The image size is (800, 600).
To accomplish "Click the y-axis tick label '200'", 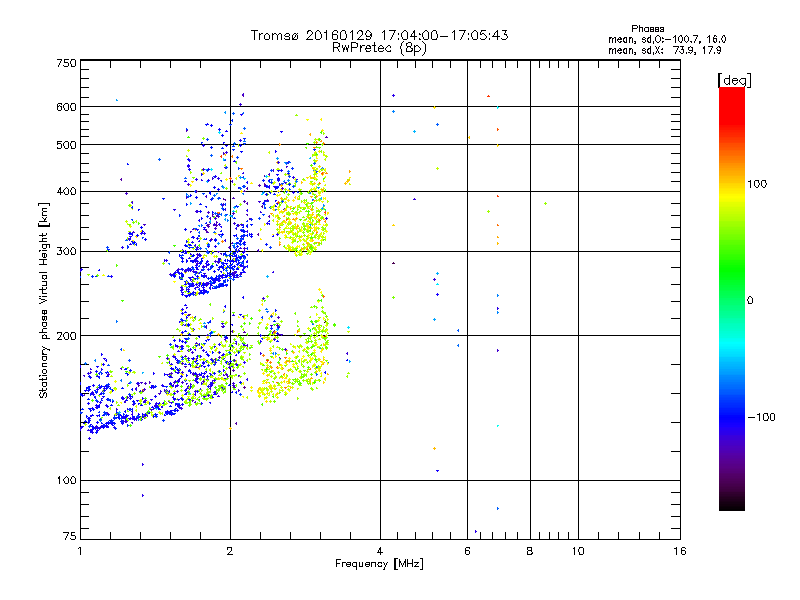I will click(66, 336).
